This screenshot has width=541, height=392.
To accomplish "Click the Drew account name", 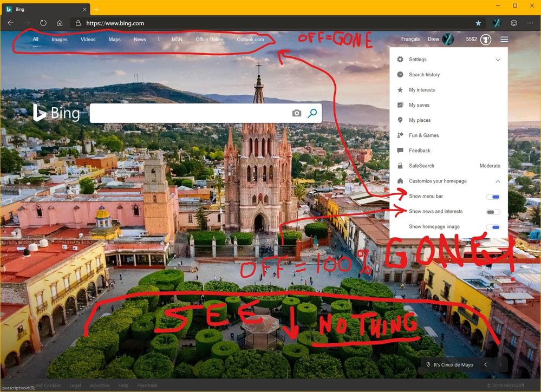I will point(433,40).
